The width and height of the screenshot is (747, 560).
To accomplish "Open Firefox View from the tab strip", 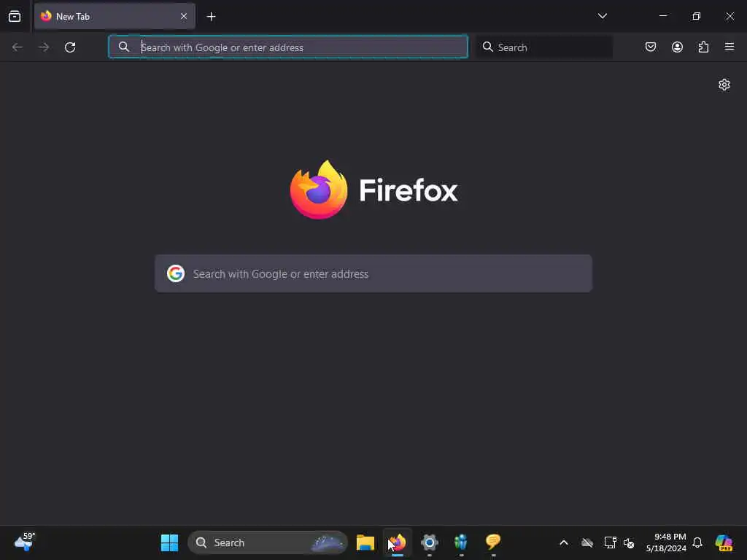I will 15,16.
